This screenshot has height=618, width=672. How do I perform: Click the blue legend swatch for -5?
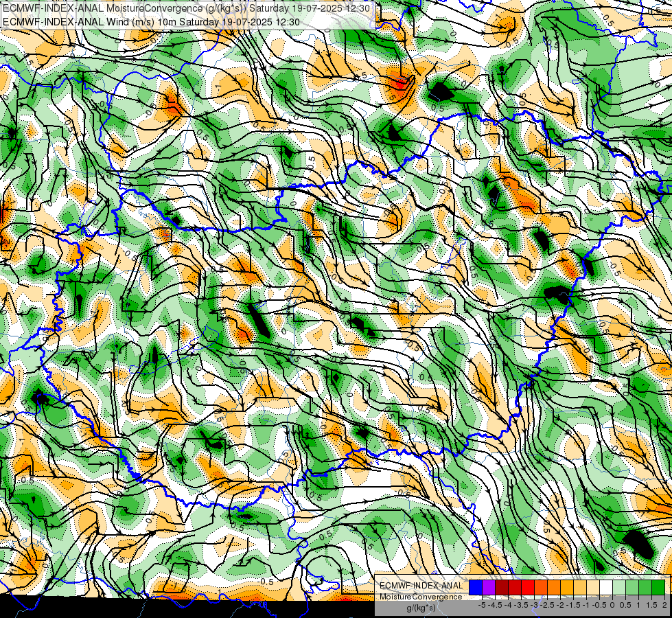tap(476, 588)
